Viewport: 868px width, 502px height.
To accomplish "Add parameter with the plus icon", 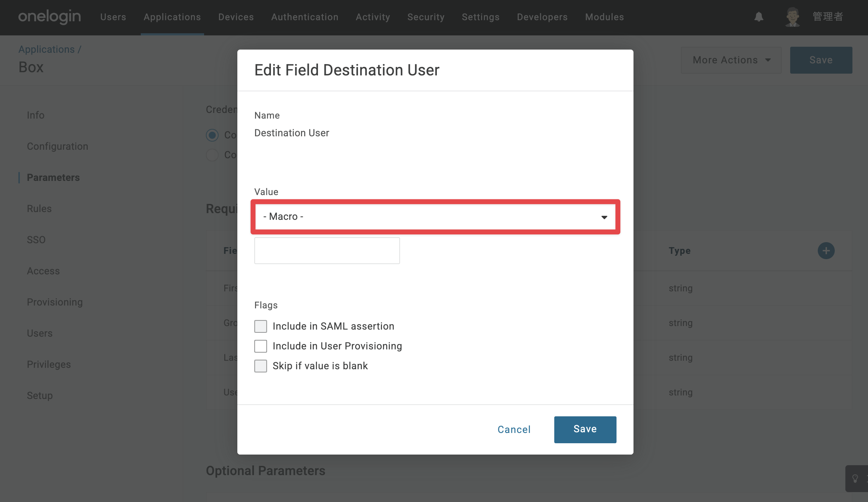I will 826,251.
